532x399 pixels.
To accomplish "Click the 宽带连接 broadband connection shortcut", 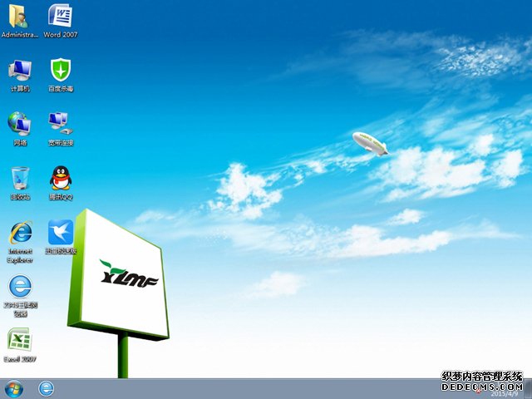I will (x=61, y=123).
